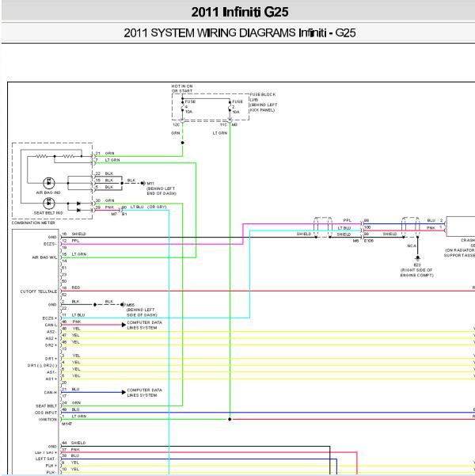Viewport: 475px width, 476px height.
Task: Click the "CAN-H" terminal label
Action: coord(51,393)
